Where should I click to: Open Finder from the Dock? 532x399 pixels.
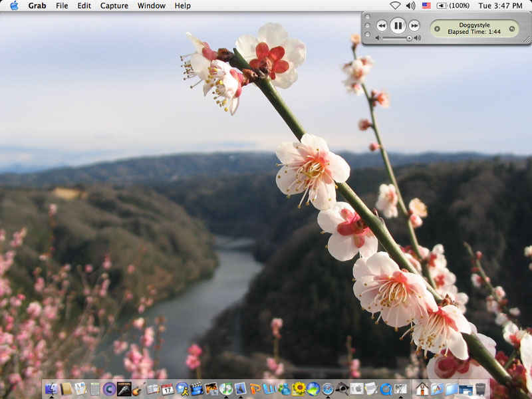51,388
